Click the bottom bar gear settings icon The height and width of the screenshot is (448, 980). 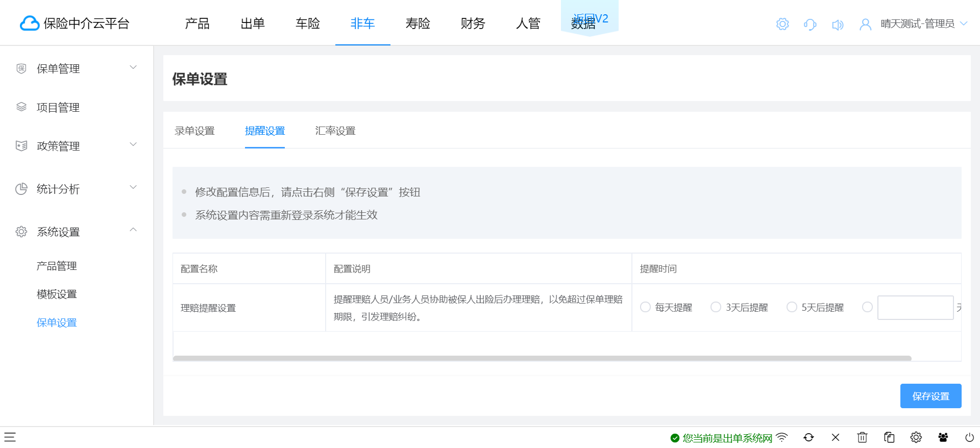[x=916, y=437]
